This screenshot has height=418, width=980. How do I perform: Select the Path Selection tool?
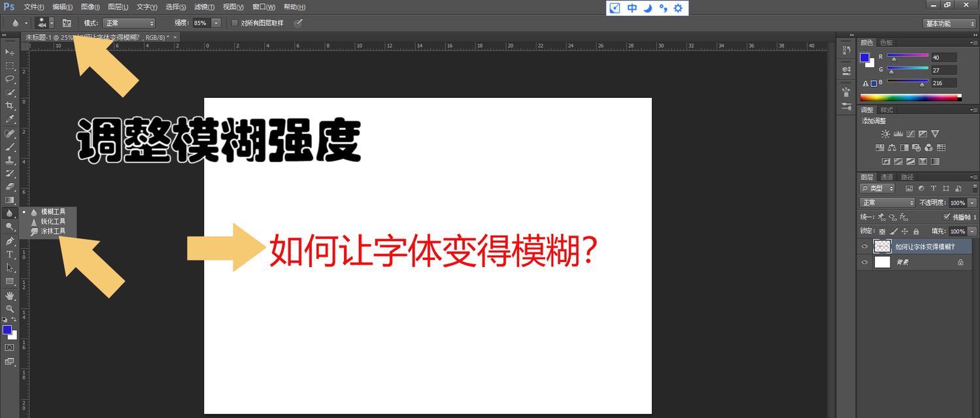click(10, 268)
